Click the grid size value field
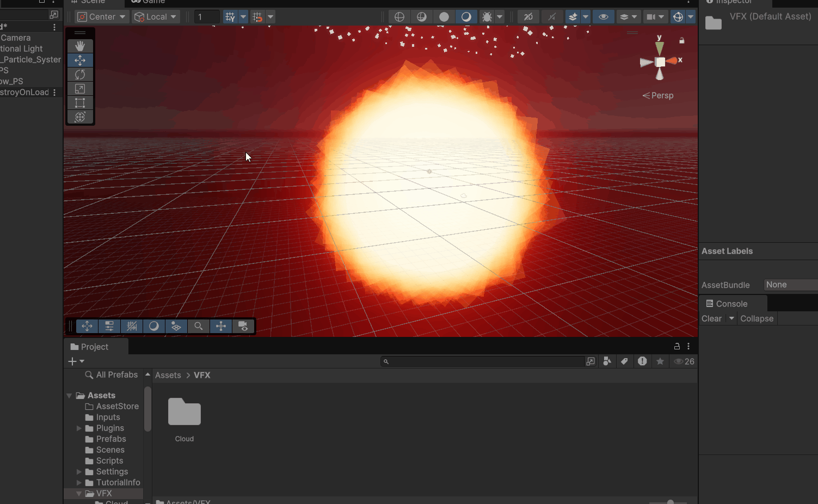The image size is (818, 504). coord(207,17)
